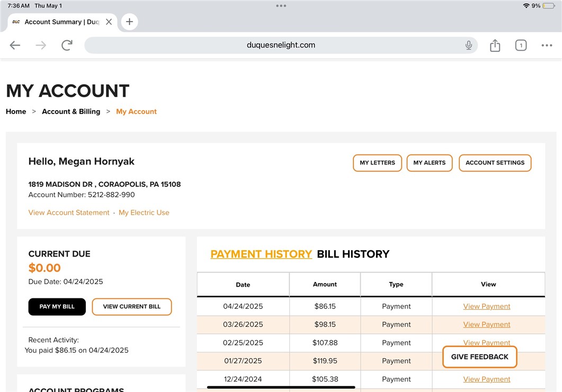Click the Type column header
The height and width of the screenshot is (392, 562).
click(396, 284)
